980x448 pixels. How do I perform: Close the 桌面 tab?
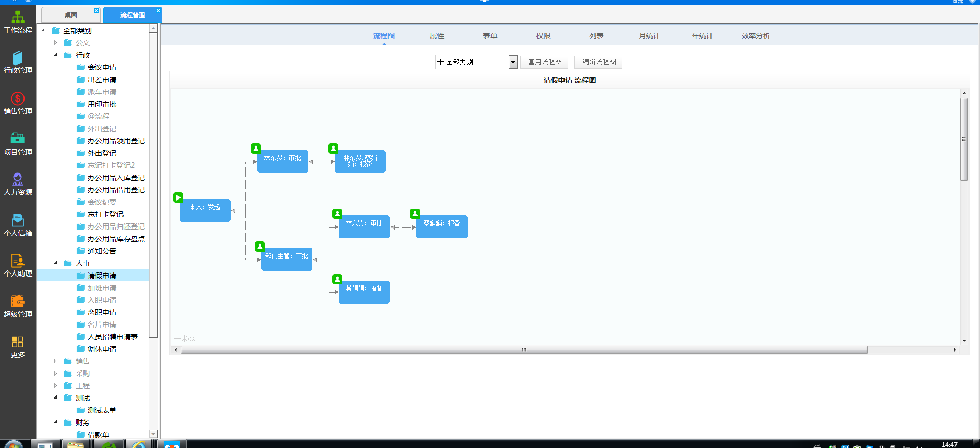pyautogui.click(x=96, y=10)
